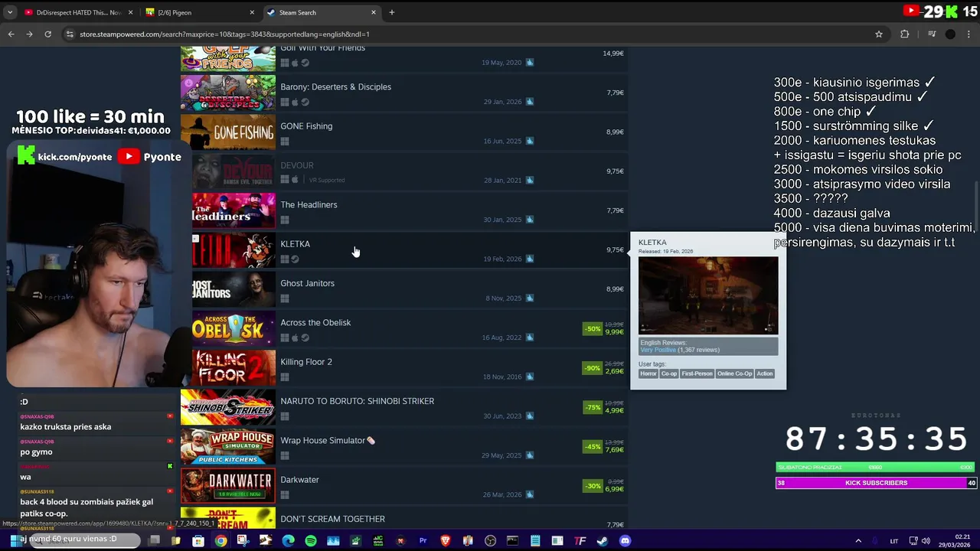Click the KLETKA screenshot in the hover popup
Image resolution: width=980 pixels, height=551 pixels.
(708, 295)
